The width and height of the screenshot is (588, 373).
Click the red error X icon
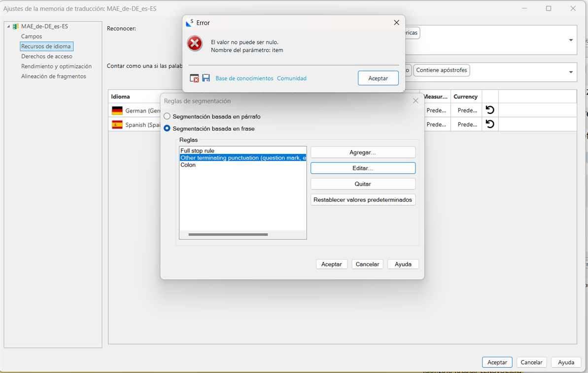[195, 44]
